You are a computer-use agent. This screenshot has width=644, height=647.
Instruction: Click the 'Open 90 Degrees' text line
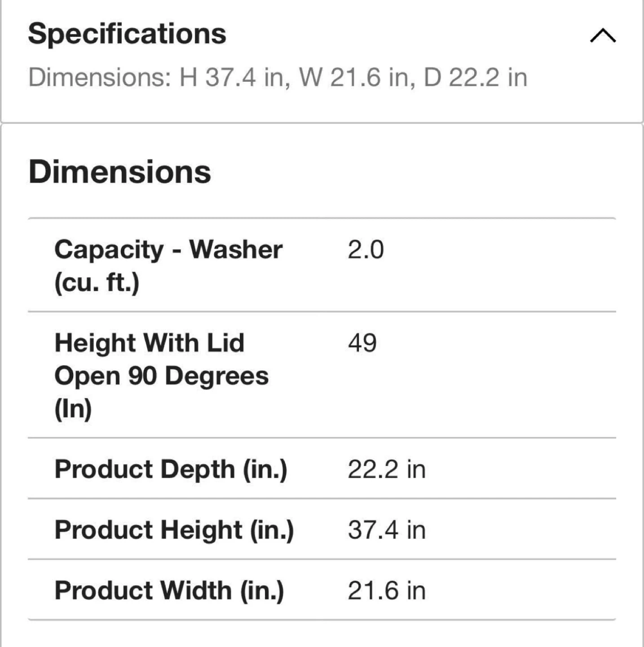(x=161, y=376)
